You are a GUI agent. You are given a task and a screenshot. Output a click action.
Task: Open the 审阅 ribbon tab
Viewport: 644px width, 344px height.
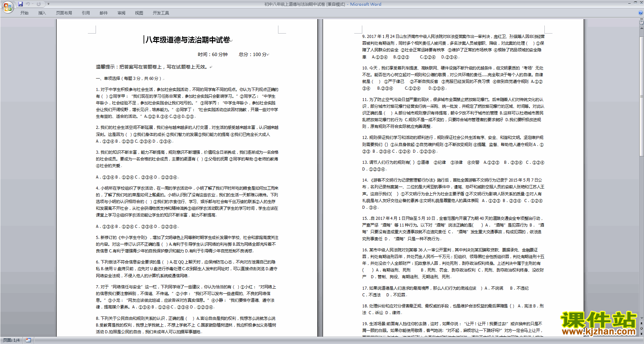point(121,13)
